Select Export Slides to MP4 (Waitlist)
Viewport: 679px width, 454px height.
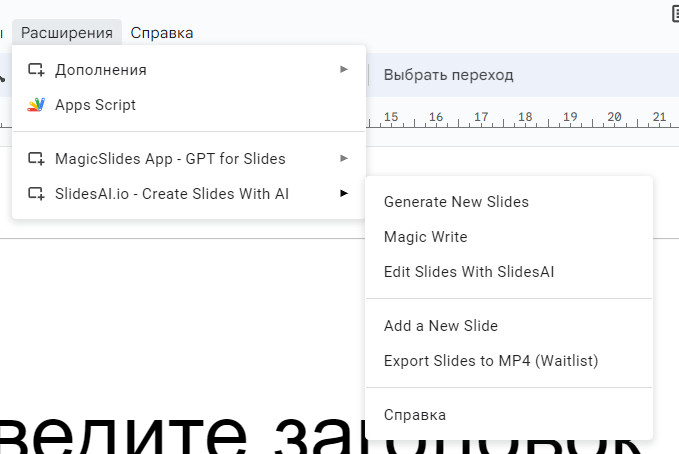click(x=491, y=361)
